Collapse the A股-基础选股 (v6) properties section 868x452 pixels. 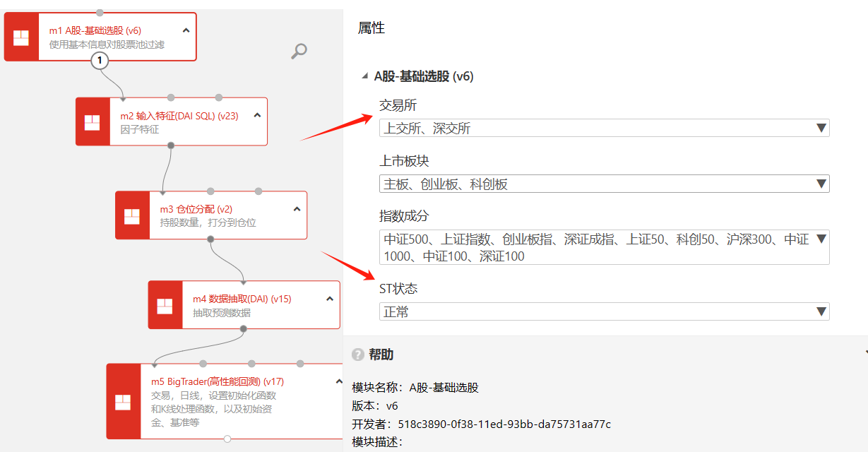[364, 76]
